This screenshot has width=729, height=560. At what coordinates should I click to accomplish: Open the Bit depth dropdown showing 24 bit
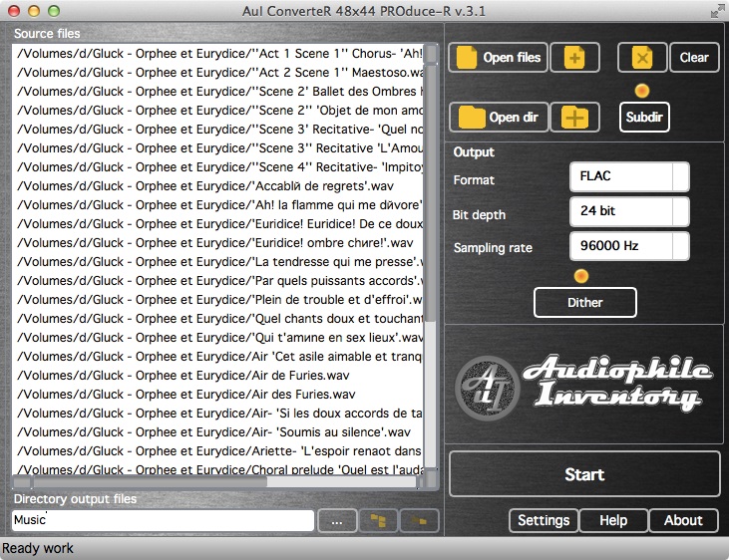click(629, 211)
